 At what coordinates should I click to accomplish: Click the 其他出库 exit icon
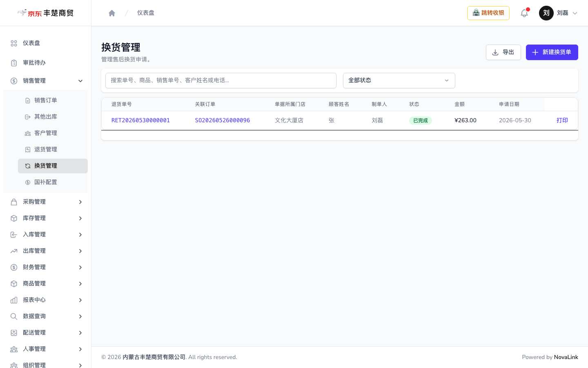28,117
